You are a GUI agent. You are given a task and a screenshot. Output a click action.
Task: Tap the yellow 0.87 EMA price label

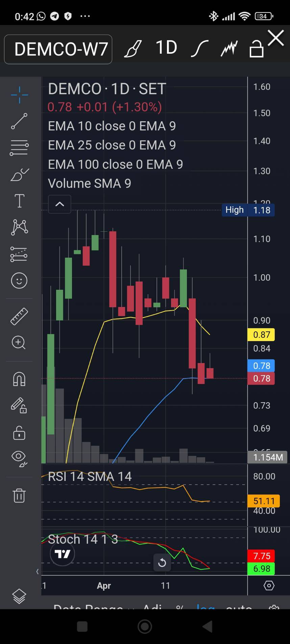(261, 335)
